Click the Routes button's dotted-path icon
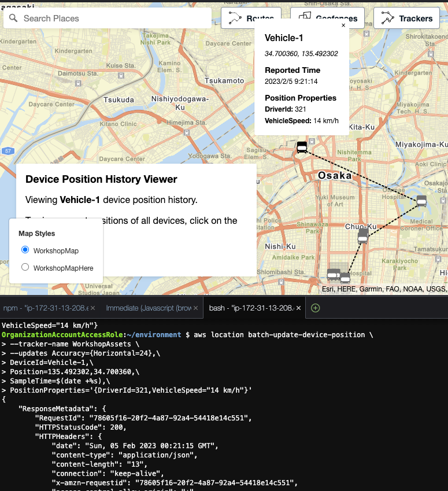The image size is (448, 491). click(x=235, y=18)
